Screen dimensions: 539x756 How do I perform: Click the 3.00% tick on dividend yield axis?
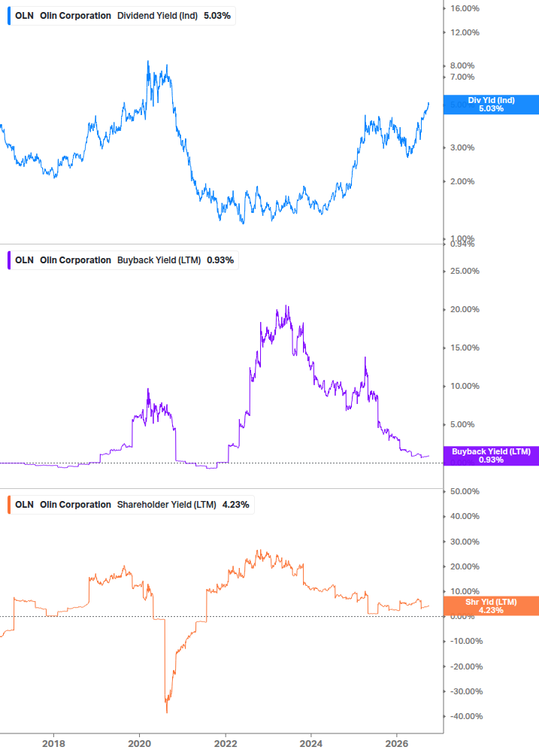click(462, 147)
